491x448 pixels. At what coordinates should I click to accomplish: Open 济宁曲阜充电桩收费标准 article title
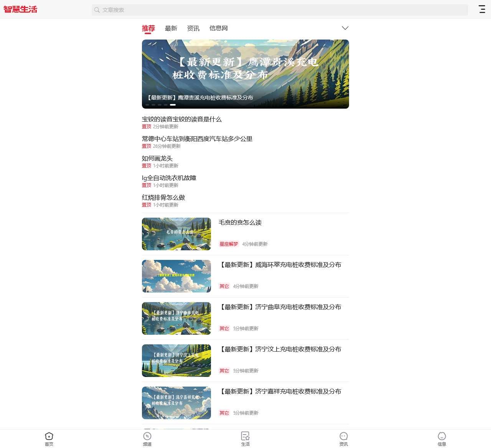point(280,307)
